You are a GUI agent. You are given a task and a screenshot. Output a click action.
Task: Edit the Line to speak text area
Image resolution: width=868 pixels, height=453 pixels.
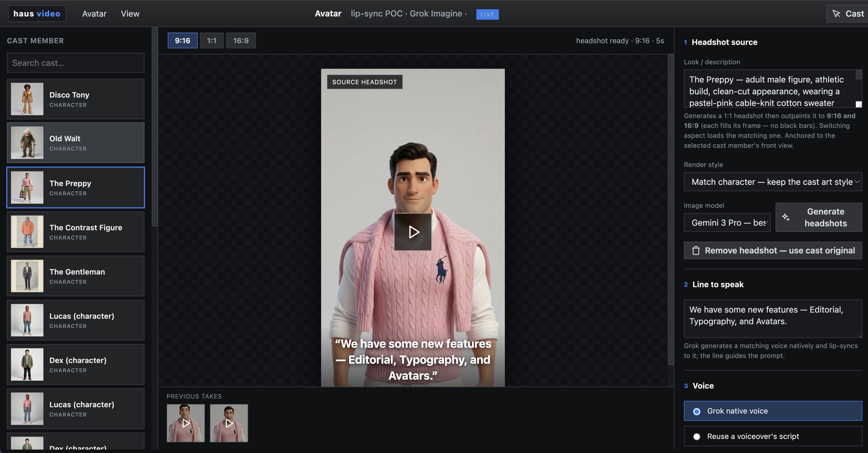(773, 319)
